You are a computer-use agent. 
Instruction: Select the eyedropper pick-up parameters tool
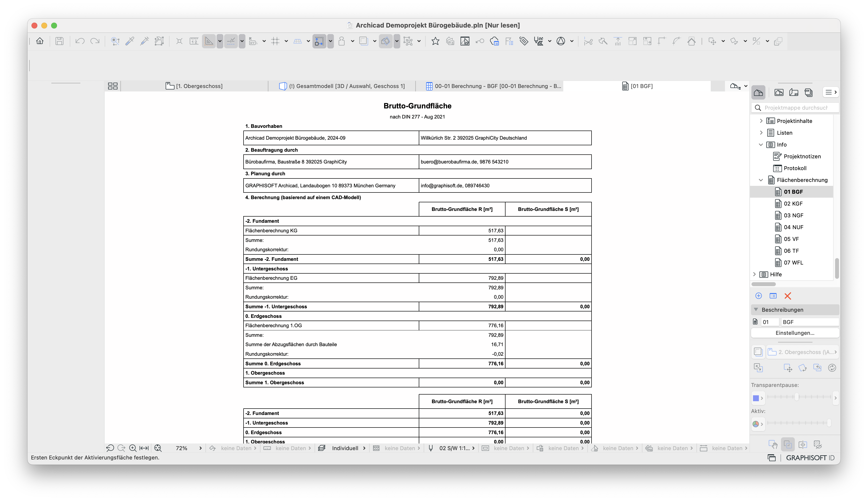[130, 41]
